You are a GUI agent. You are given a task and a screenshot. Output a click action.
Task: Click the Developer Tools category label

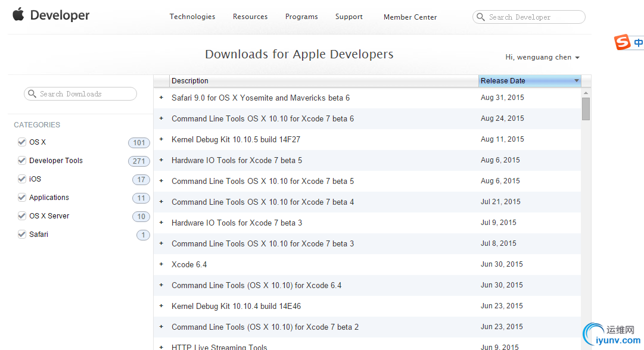pos(56,161)
